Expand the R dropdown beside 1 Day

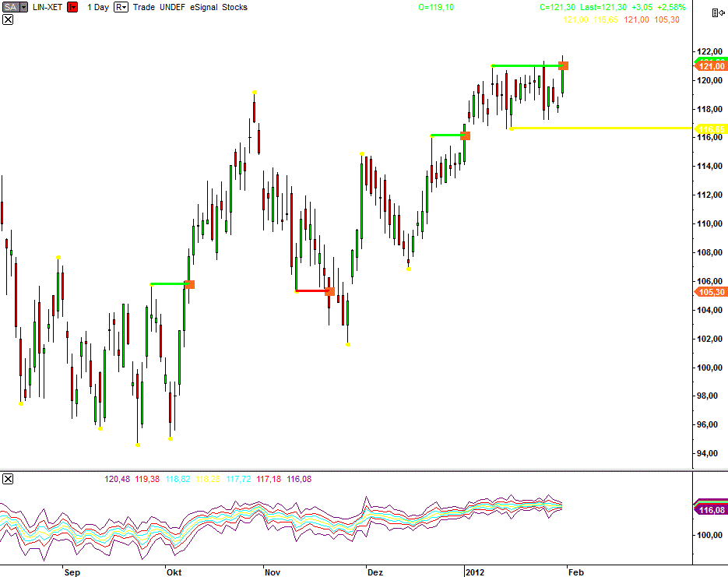[x=121, y=7]
